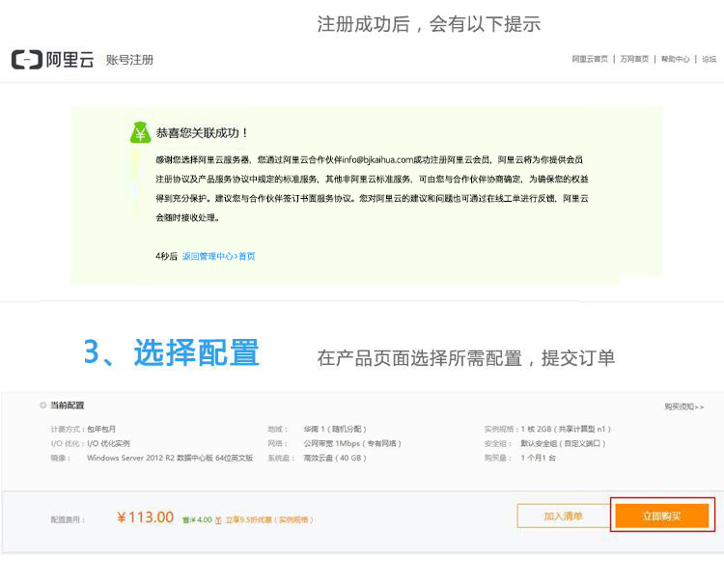
Task: Go to 帮助中心 help center
Action: tap(675, 59)
